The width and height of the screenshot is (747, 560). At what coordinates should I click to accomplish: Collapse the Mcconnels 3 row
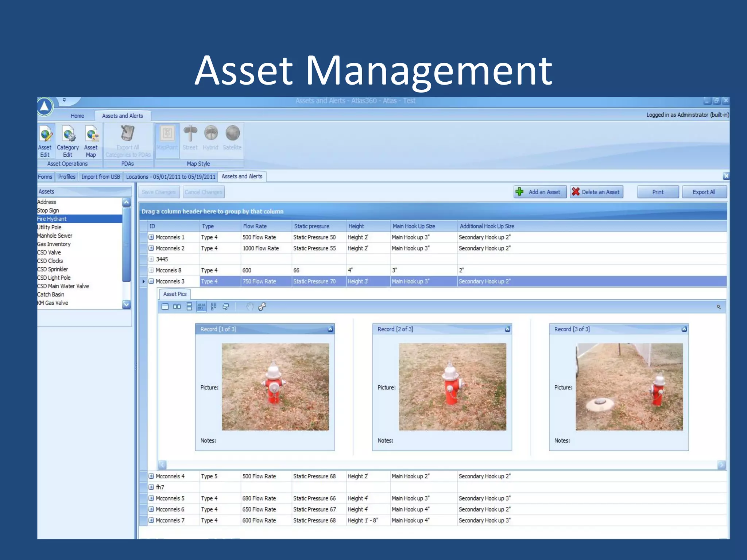(x=151, y=281)
